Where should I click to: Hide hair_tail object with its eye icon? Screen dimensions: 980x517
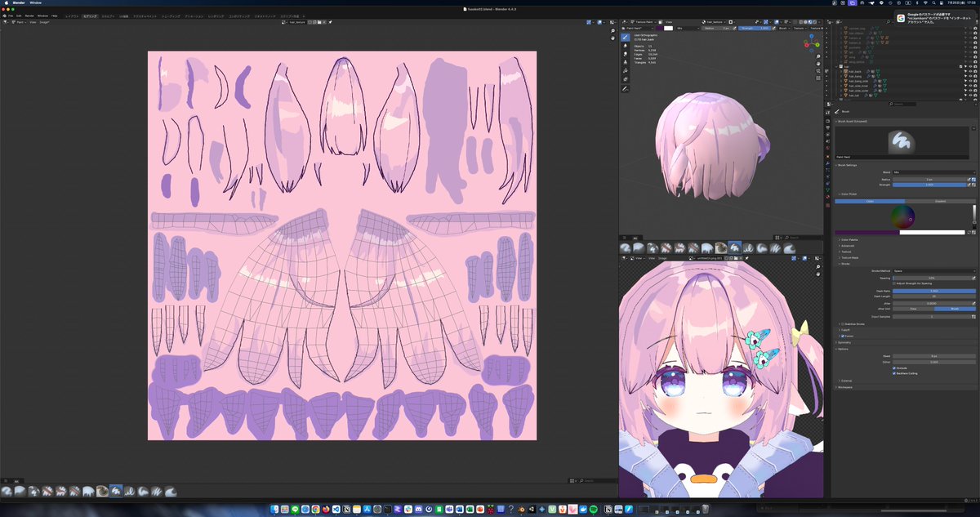970,96
